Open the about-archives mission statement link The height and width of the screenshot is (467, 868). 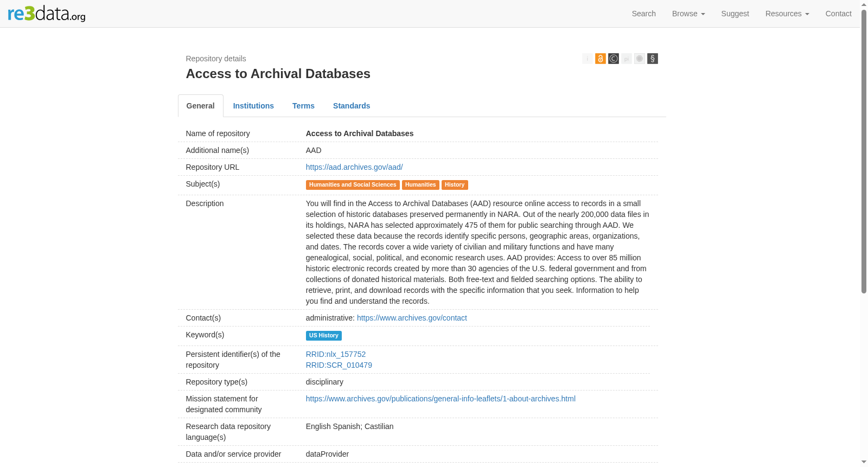(x=441, y=399)
